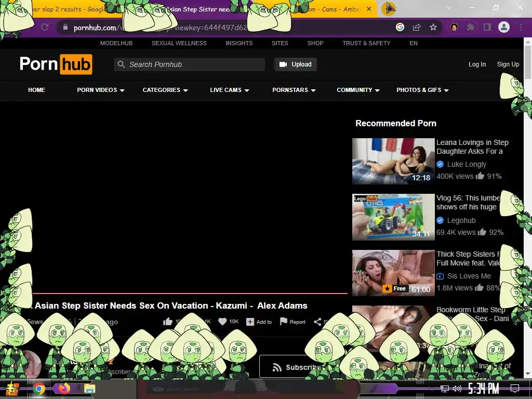Screen dimensions: 532x399
Task: Reload the page with the browser refresh icon
Action: point(45,27)
